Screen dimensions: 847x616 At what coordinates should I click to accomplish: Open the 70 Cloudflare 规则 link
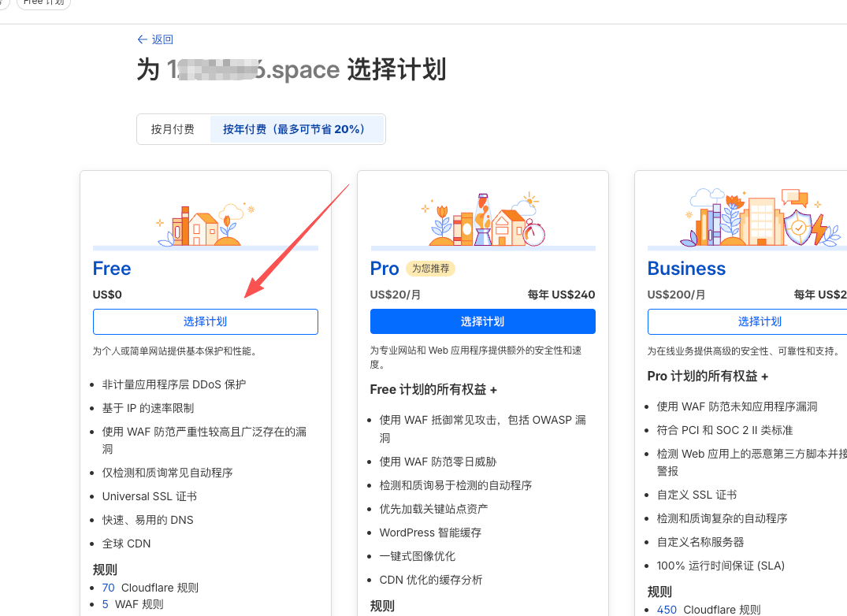[108, 588]
